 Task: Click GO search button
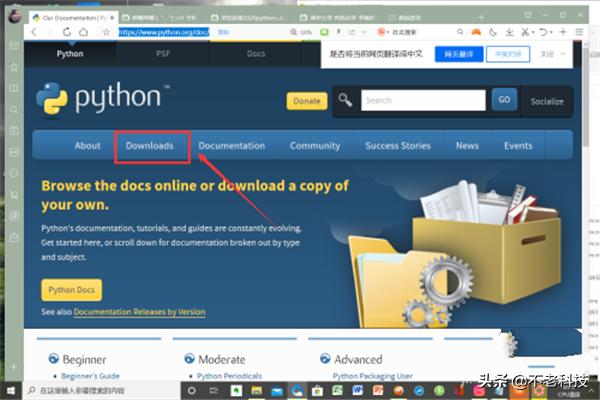(504, 100)
